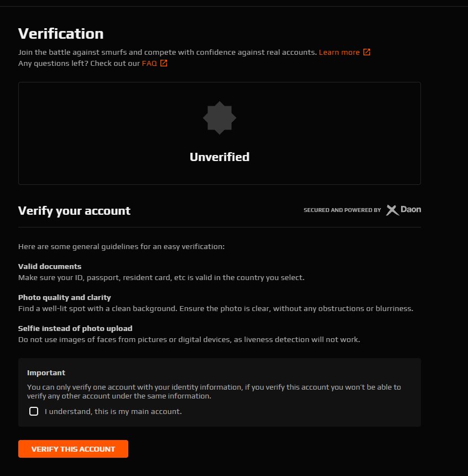The width and height of the screenshot is (468, 476).
Task: Select the 'Selfie instead of photo upload' heading
Action: 75,328
